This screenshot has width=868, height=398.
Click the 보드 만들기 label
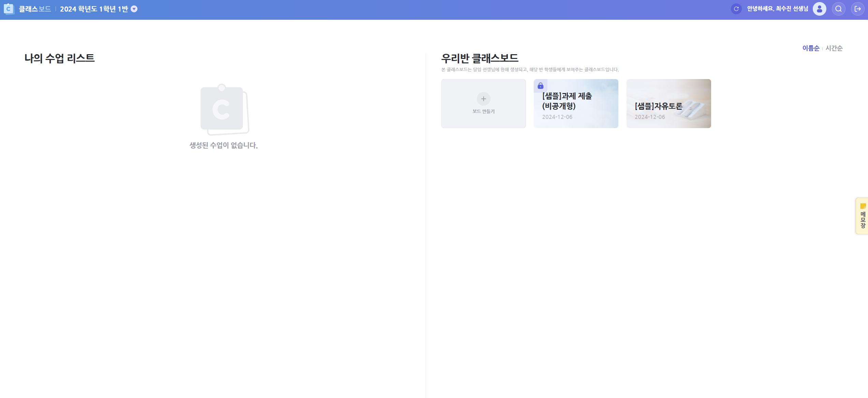click(483, 111)
